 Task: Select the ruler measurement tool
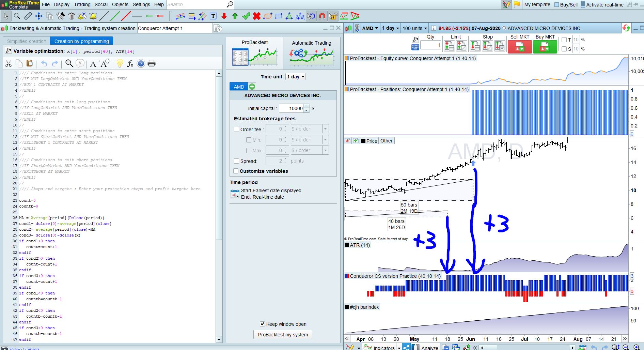(x=28, y=16)
